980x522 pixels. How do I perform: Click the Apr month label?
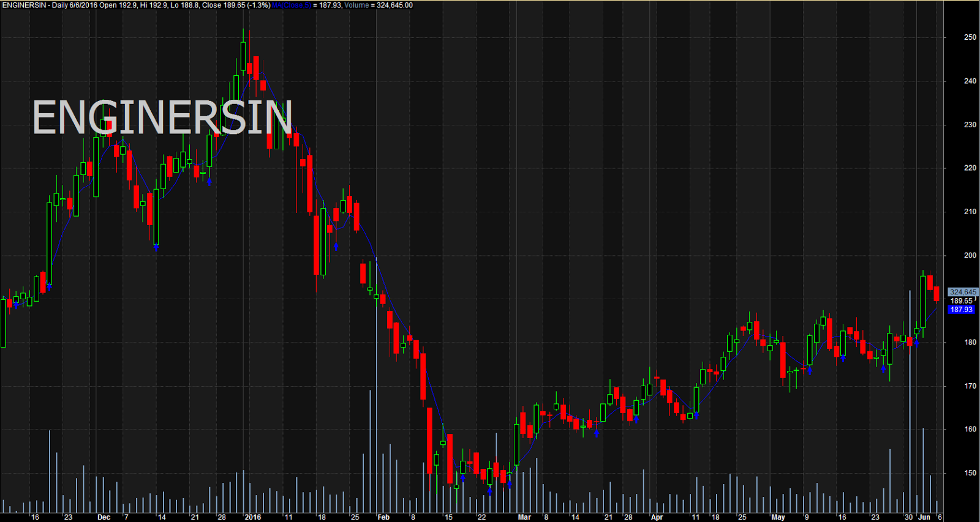[657, 517]
